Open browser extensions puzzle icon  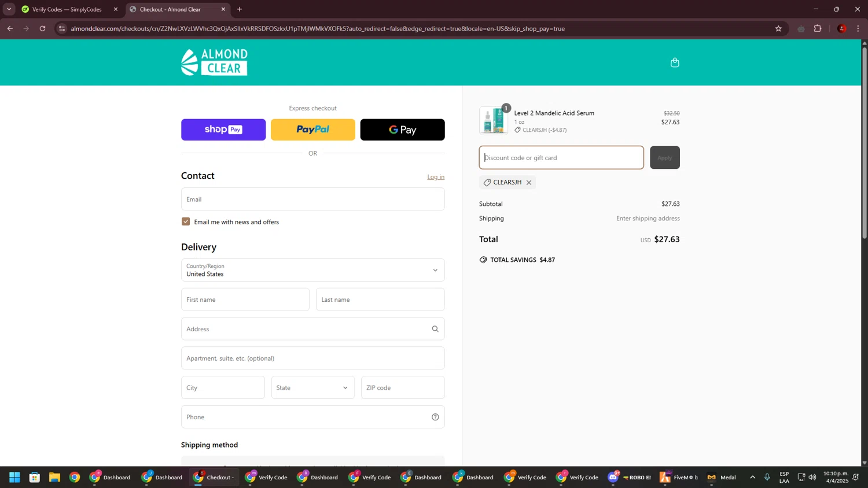(818, 28)
